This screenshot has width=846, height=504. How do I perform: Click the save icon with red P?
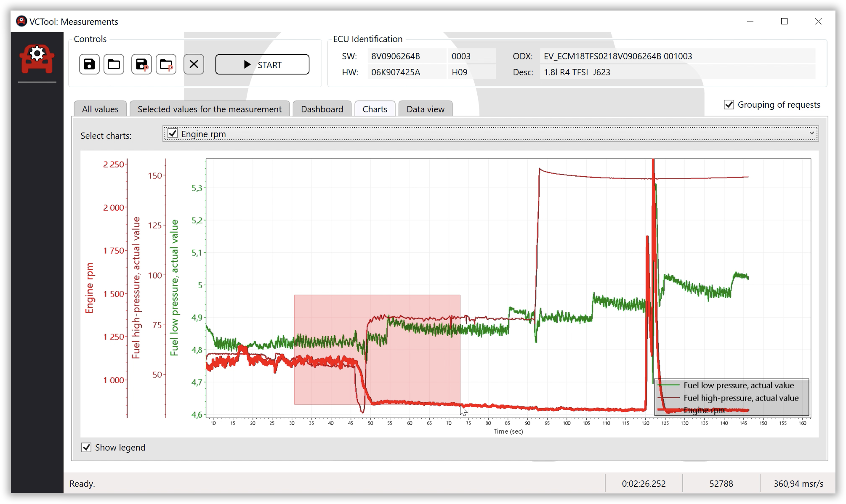141,64
